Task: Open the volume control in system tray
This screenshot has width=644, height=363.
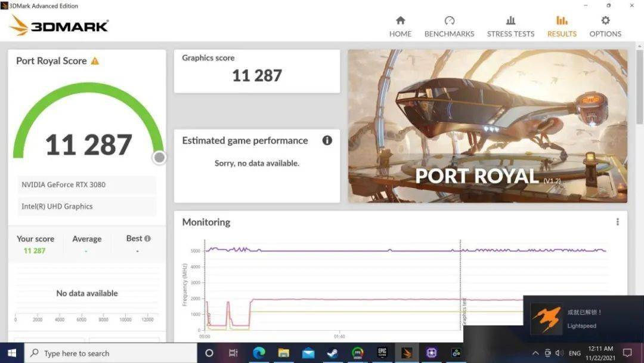Action: point(559,353)
